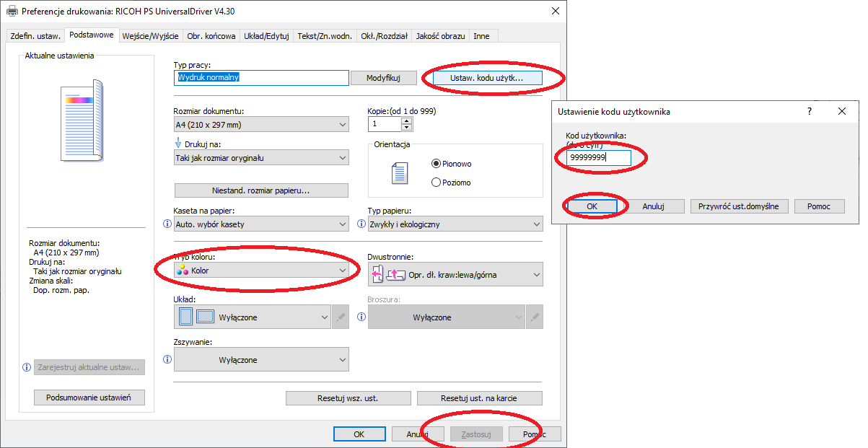The image size is (868, 448).
Task: Click the pencil icon next to Broszura dropdown
Action: [x=535, y=317]
